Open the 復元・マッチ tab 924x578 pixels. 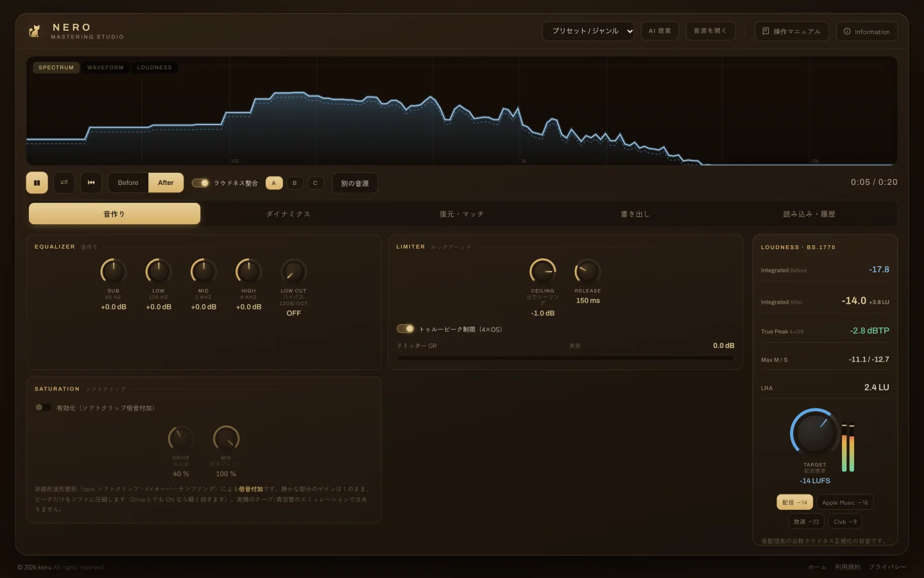tap(461, 214)
